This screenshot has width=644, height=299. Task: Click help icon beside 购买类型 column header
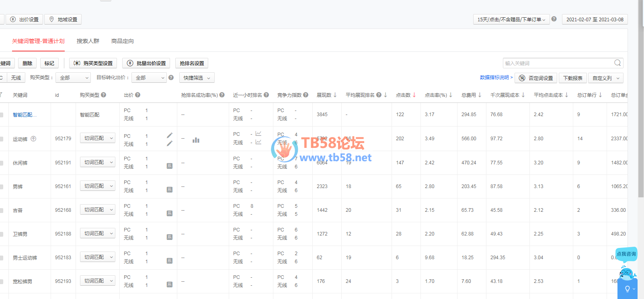point(104,95)
